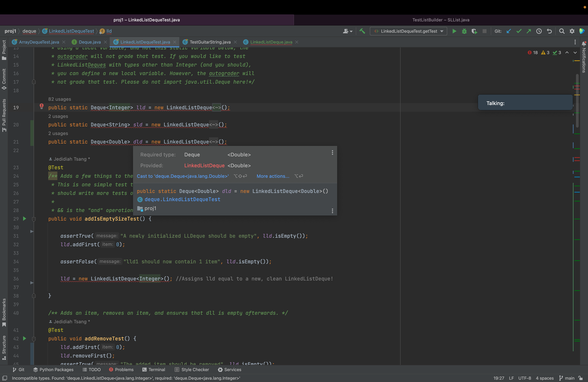The image size is (588, 382).
Task: Click More actions... link in popup
Action: 273,176
